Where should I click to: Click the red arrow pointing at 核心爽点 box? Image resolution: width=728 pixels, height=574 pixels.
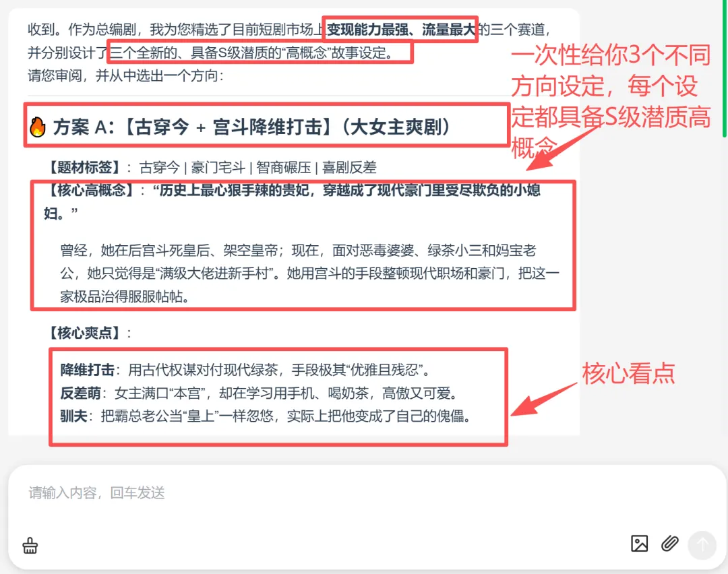[544, 399]
